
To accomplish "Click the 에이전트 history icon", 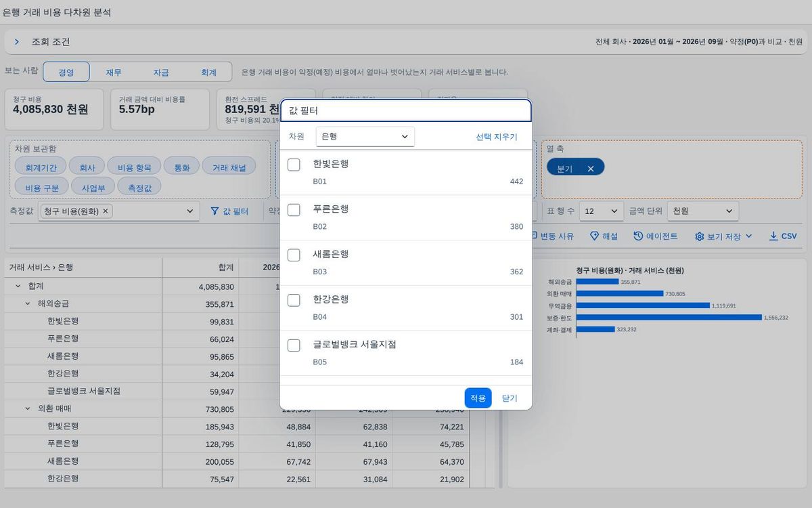I will pyautogui.click(x=638, y=236).
